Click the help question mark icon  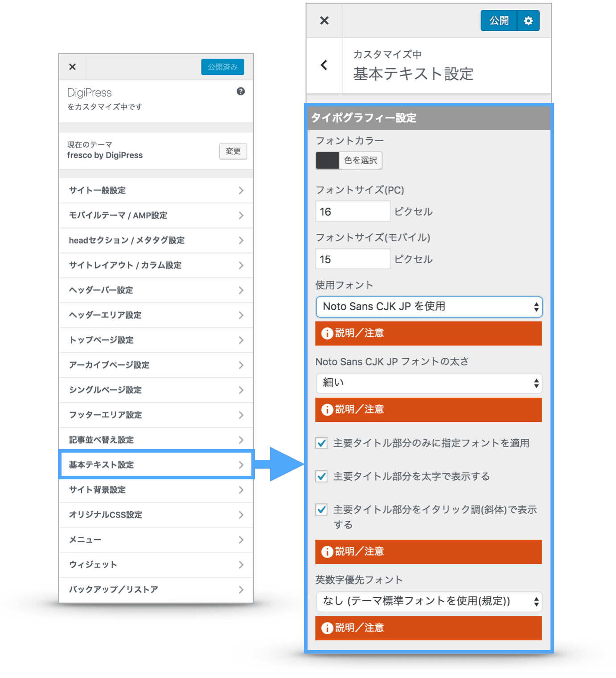click(x=241, y=91)
